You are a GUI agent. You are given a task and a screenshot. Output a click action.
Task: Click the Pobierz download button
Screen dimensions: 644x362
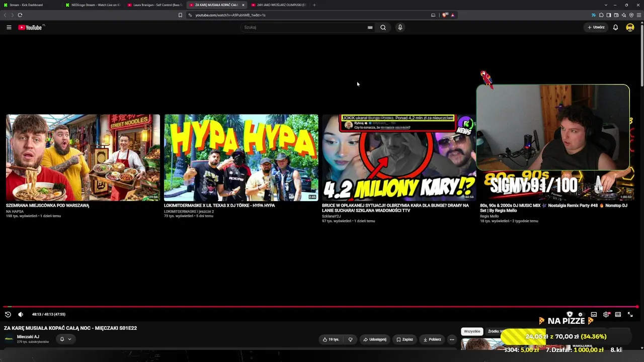(432, 339)
